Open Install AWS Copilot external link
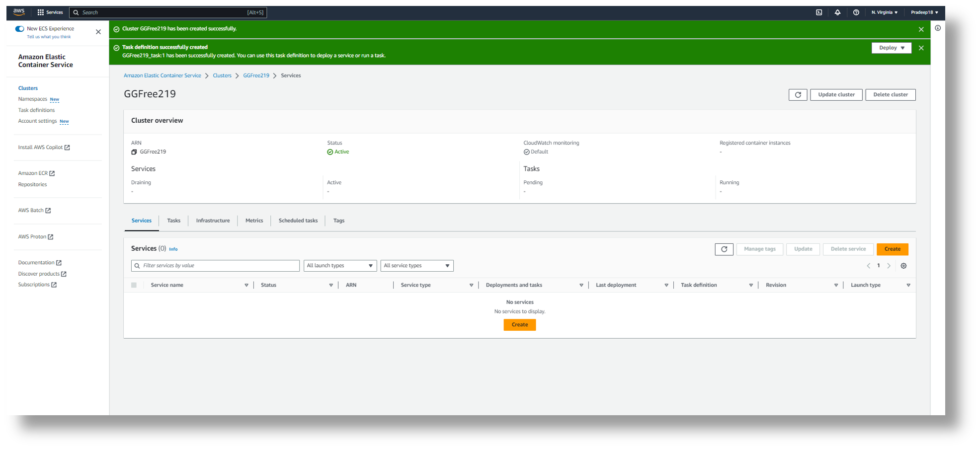The height and width of the screenshot is (450, 980). [44, 148]
